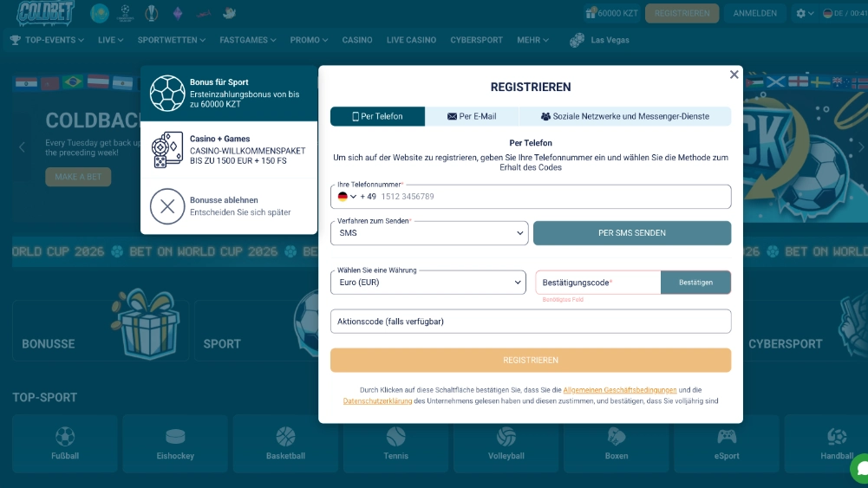This screenshot has height=488, width=868.
Task: Open the German flag country code dropdown
Action: pos(347,197)
